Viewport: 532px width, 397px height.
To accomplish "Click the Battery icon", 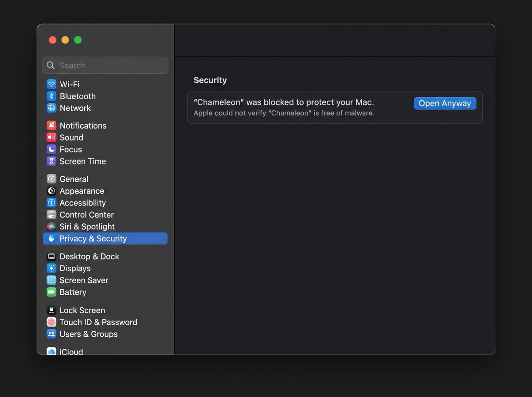I will pos(51,292).
